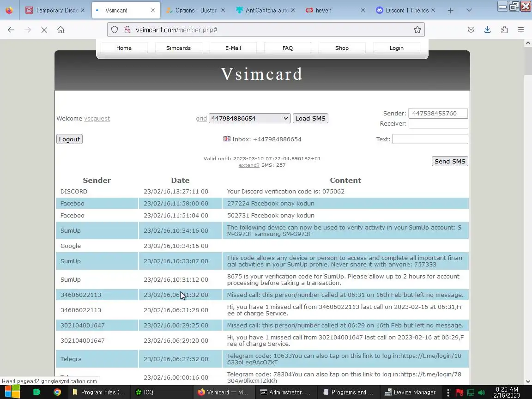Close the Options - Buster tab
The image size is (532, 399).
click(x=223, y=11)
